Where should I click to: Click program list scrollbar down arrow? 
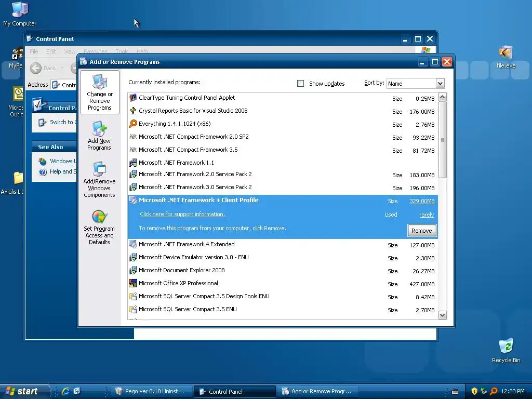[443, 315]
